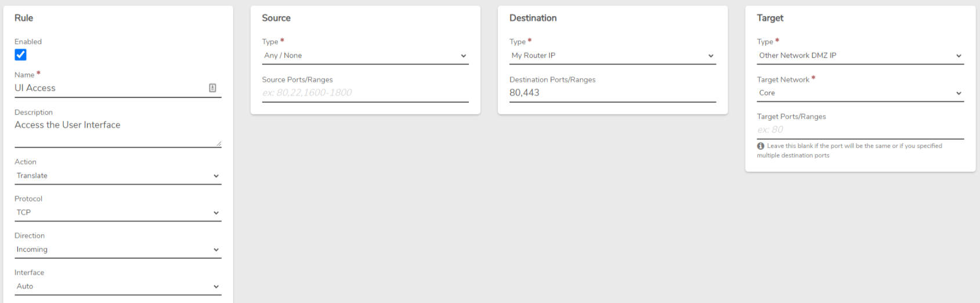Open Destination Type dropdown showing My Router IP
This screenshot has width=980, height=303.
click(613, 56)
